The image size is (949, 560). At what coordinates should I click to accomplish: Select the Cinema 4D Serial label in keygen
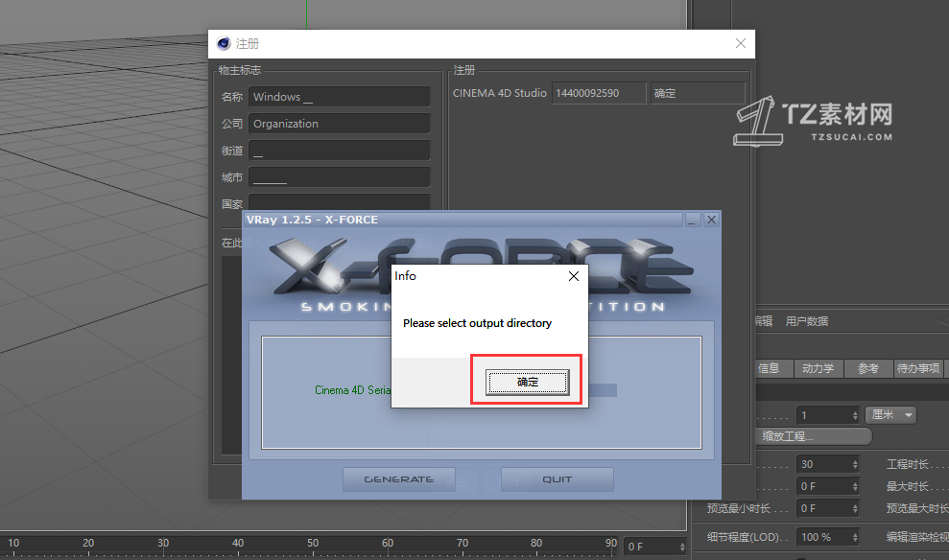point(353,390)
